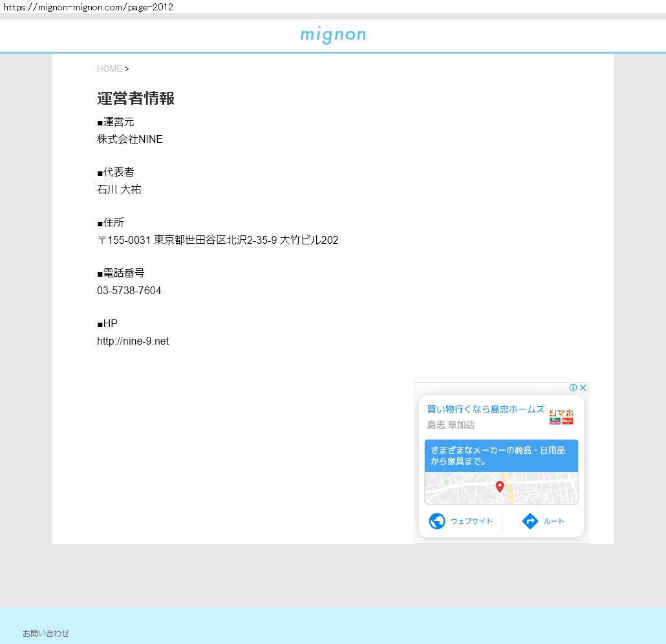Click the Shimachu store logo in the ad
Screen dimensions: 666x644
(561, 417)
